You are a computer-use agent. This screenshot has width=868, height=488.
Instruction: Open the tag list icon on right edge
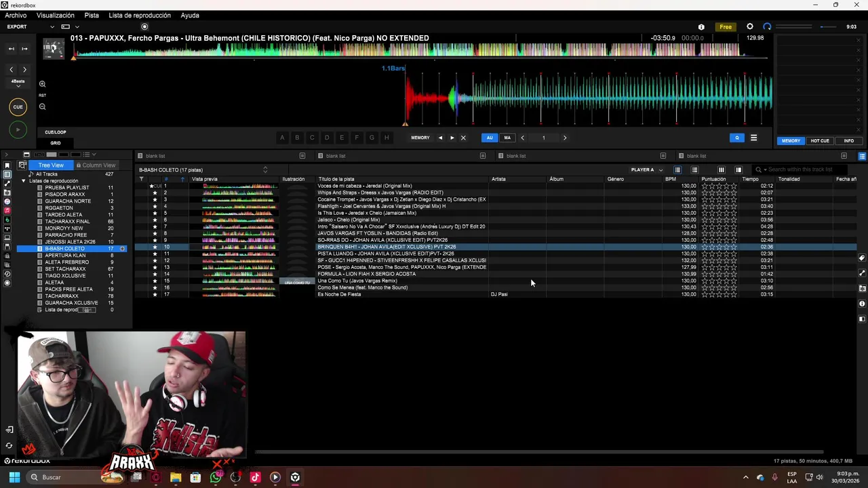pyautogui.click(x=862, y=258)
